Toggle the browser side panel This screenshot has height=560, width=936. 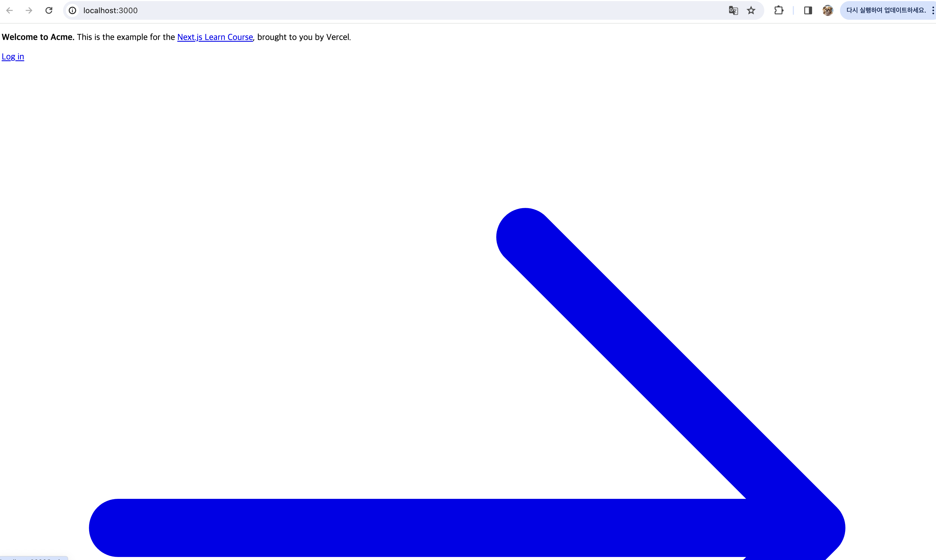point(808,11)
